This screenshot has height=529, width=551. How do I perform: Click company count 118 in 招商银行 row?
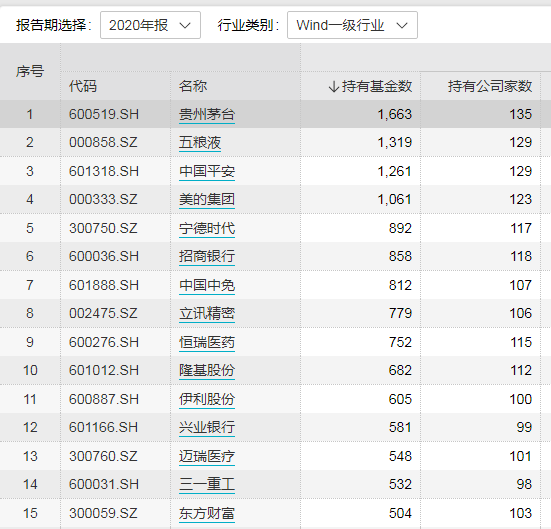coord(521,256)
